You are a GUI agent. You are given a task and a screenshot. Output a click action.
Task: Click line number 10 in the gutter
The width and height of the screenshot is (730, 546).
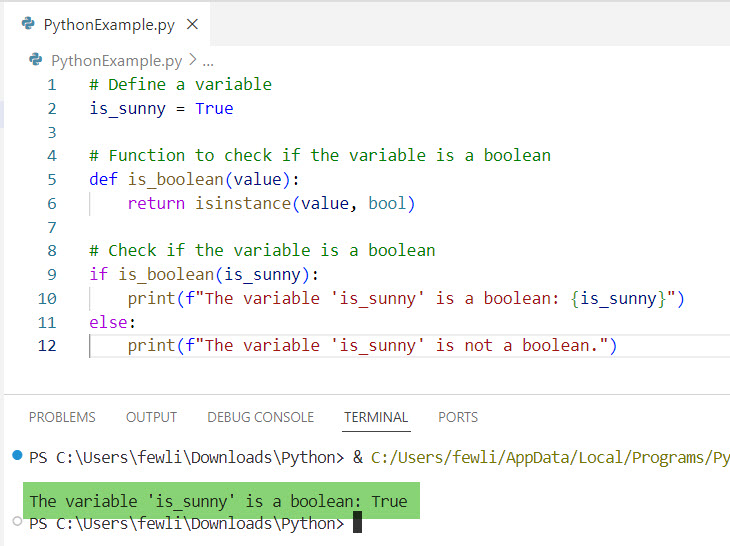(x=47, y=298)
